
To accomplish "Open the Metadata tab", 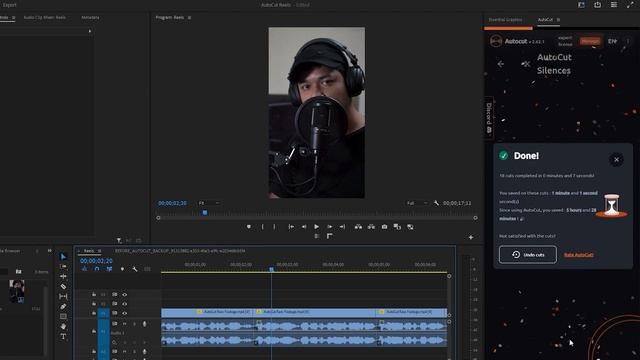I will (90, 18).
